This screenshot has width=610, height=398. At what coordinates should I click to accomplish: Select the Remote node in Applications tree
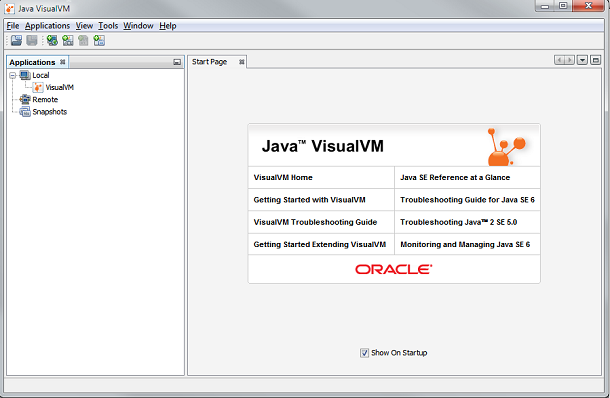45,100
